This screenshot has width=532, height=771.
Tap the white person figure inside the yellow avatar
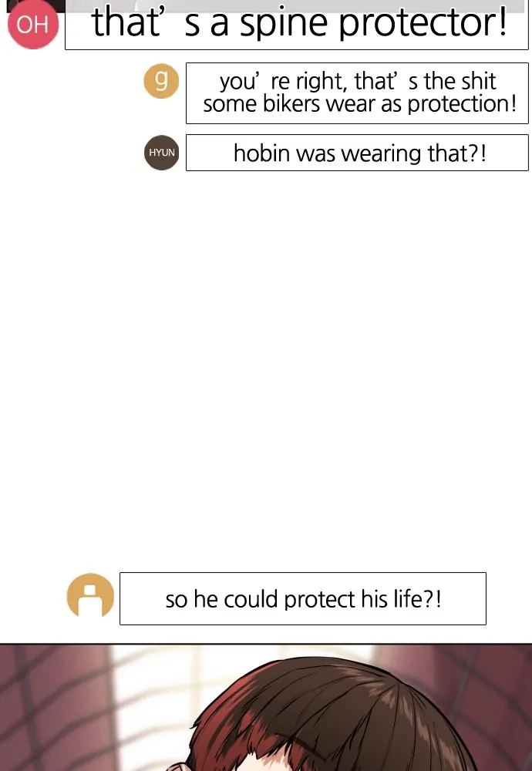(x=90, y=599)
